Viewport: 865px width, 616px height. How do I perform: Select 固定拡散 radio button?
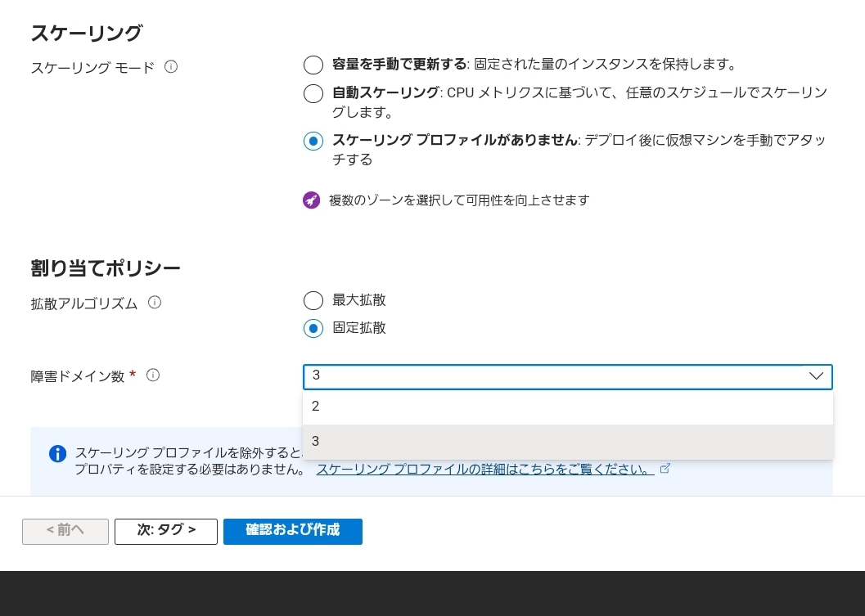313,329
